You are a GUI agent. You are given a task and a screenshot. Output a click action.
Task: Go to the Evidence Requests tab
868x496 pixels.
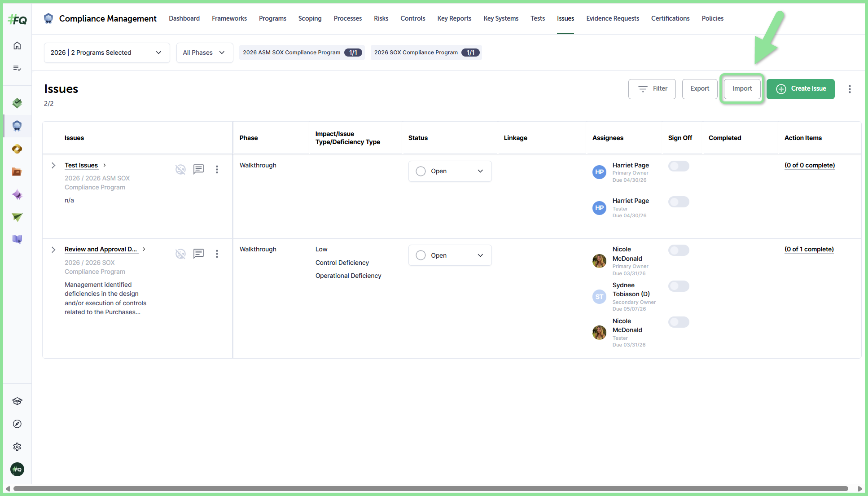tap(612, 18)
